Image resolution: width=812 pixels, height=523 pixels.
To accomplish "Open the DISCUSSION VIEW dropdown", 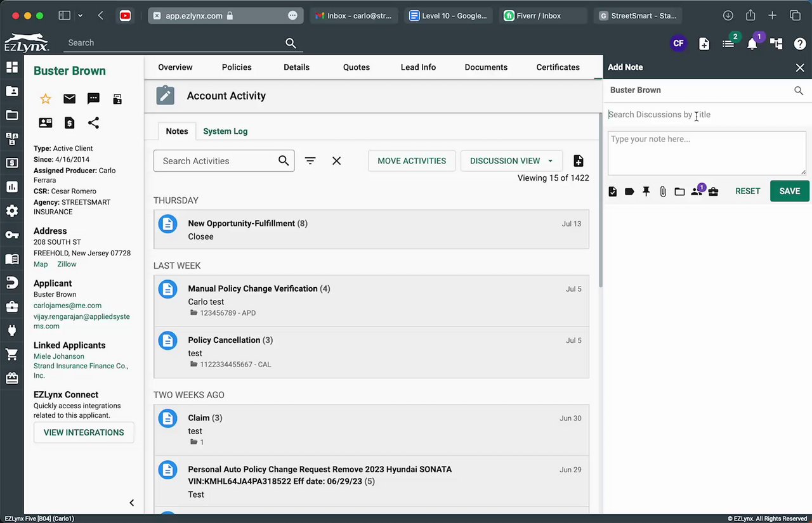I will point(511,161).
